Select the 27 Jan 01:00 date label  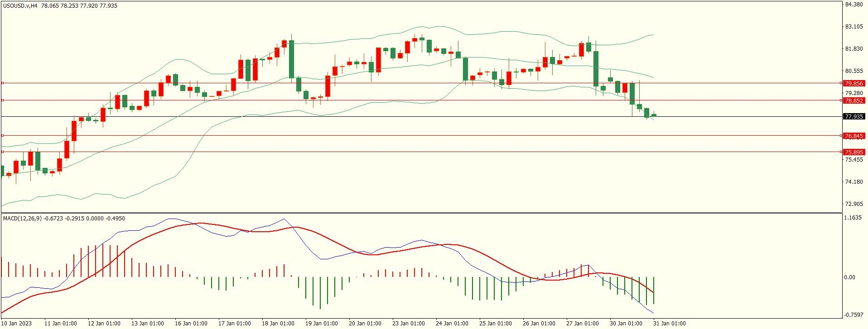(x=582, y=324)
